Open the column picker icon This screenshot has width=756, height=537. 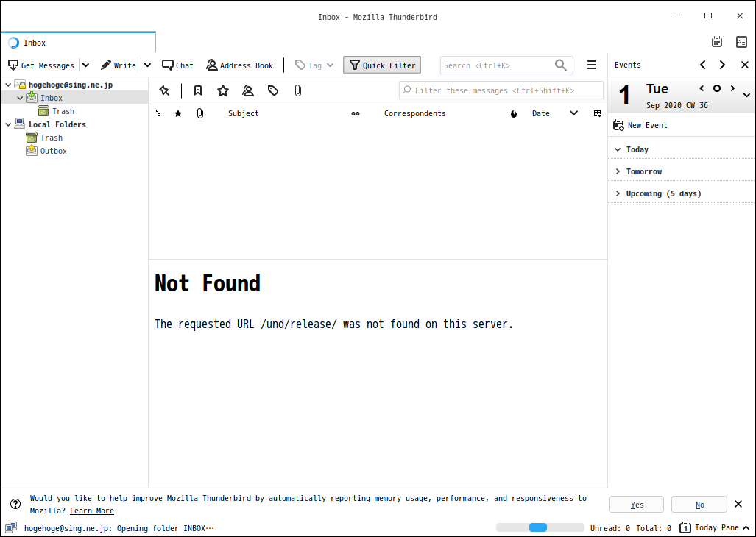point(598,114)
